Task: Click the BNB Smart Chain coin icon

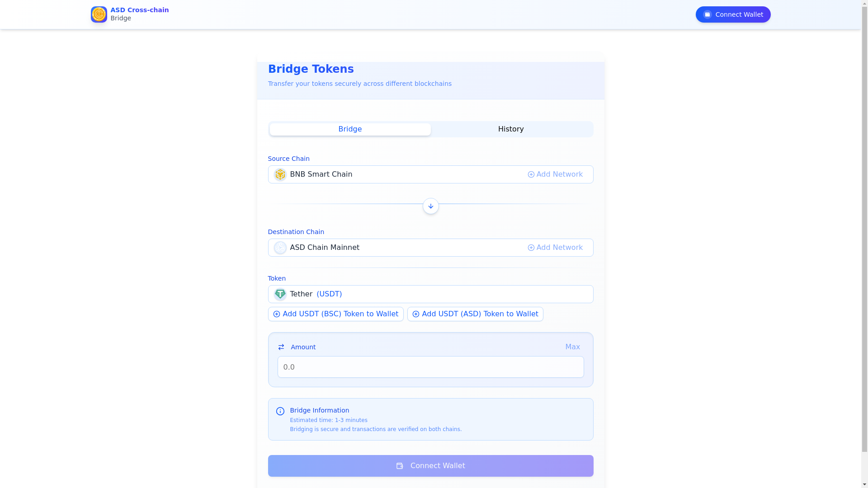Action: click(280, 174)
